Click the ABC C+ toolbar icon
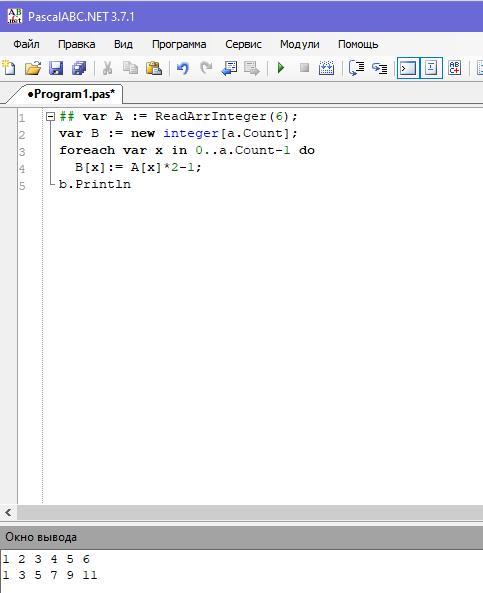 coord(455,68)
